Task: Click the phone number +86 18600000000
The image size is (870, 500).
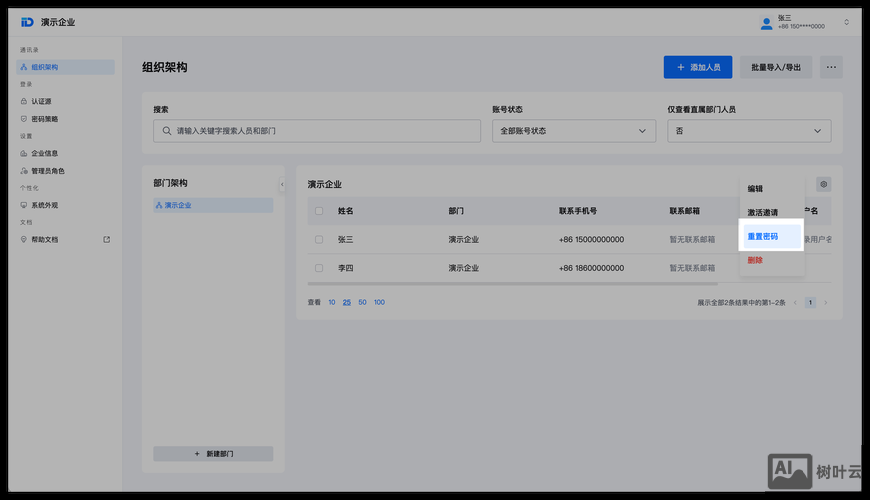Action: tap(591, 268)
